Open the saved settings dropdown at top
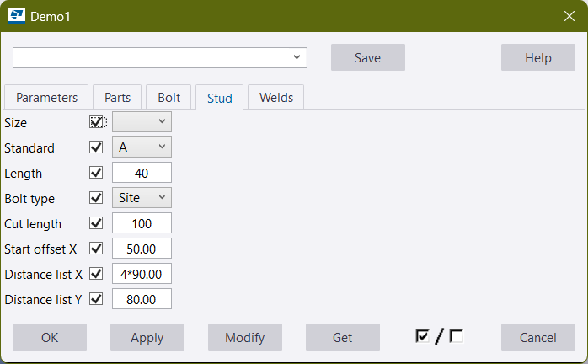Viewport: 588px width, 364px height. point(160,57)
